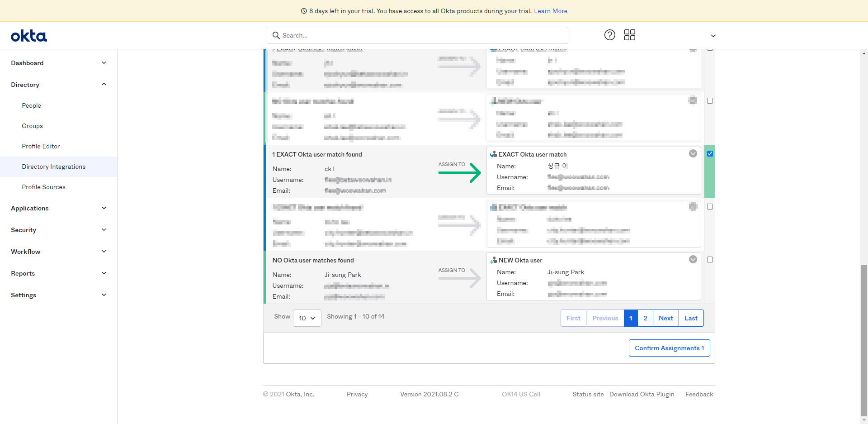Open action dropdown on EXACT Okta user match card
This screenshot has height=424, width=868.
click(693, 153)
